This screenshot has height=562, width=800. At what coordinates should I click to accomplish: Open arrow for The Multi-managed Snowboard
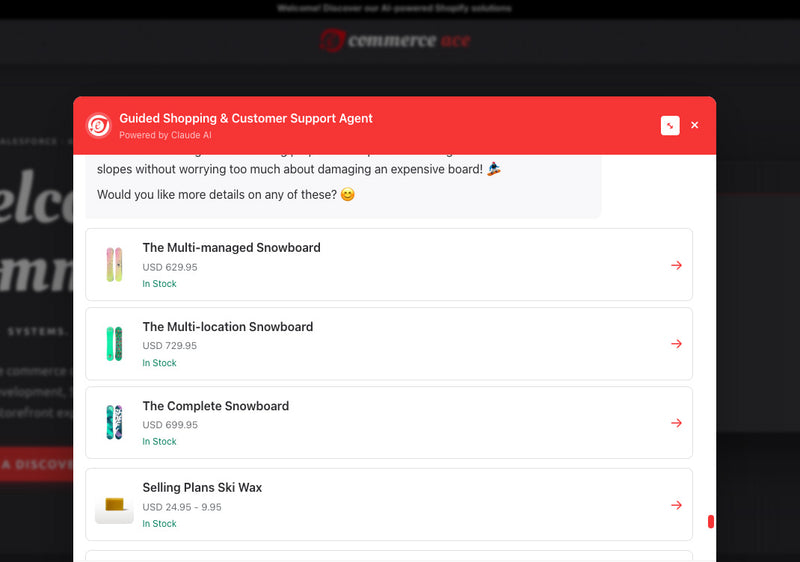(x=677, y=265)
